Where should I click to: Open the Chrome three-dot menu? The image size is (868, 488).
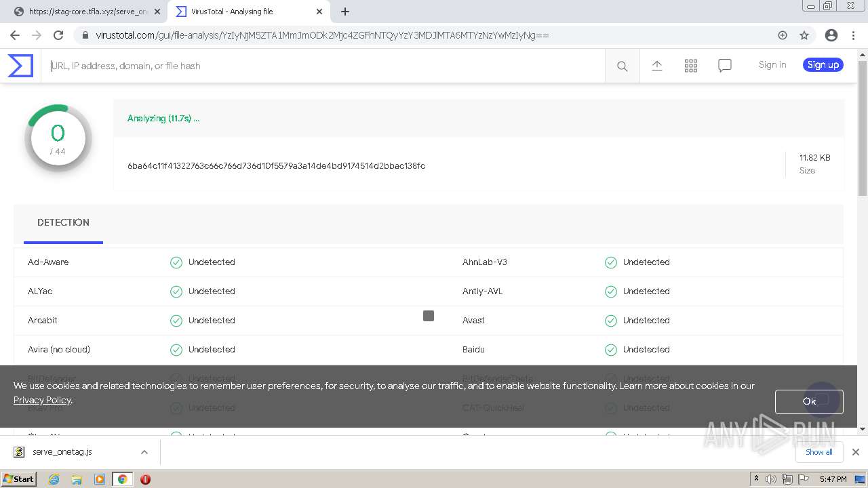point(853,35)
